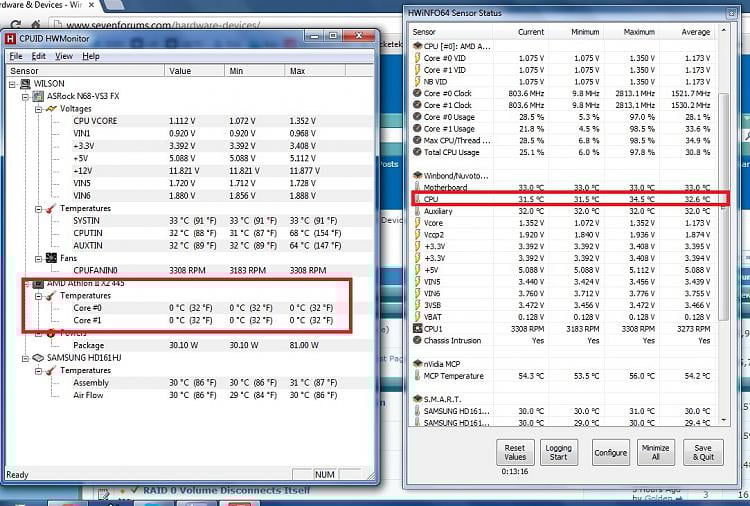Click the Minimize All button
This screenshot has width=750, height=506.
[656, 452]
